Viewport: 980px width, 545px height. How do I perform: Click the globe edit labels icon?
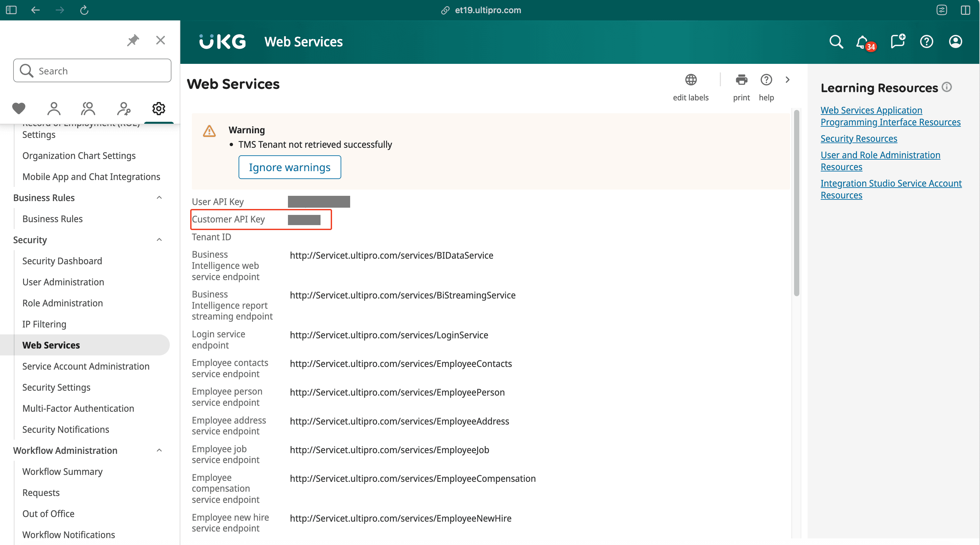click(x=690, y=79)
